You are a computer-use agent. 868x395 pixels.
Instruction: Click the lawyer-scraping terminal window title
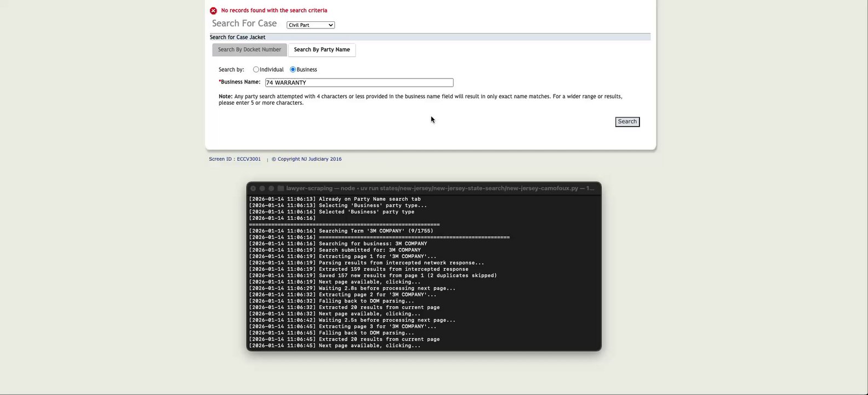pyautogui.click(x=440, y=188)
